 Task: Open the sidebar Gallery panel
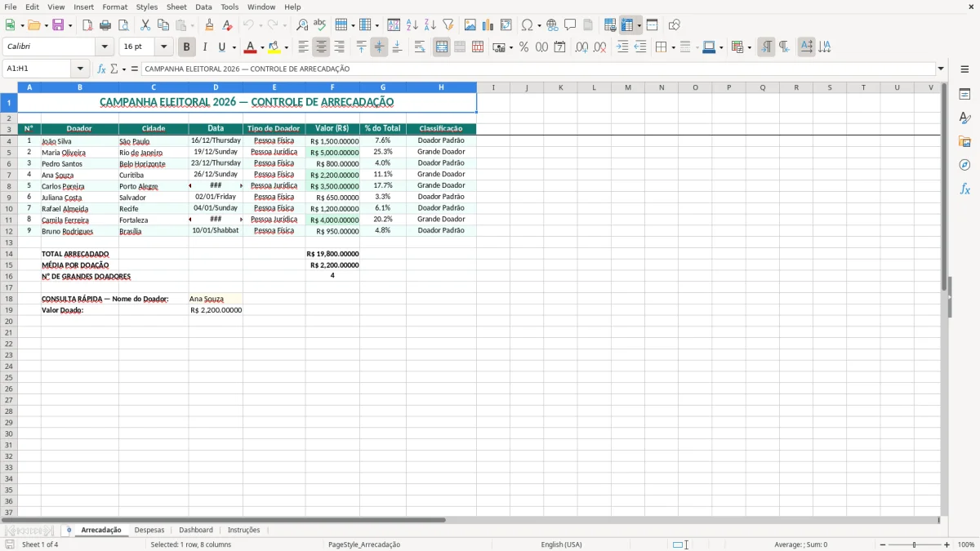pyautogui.click(x=964, y=141)
